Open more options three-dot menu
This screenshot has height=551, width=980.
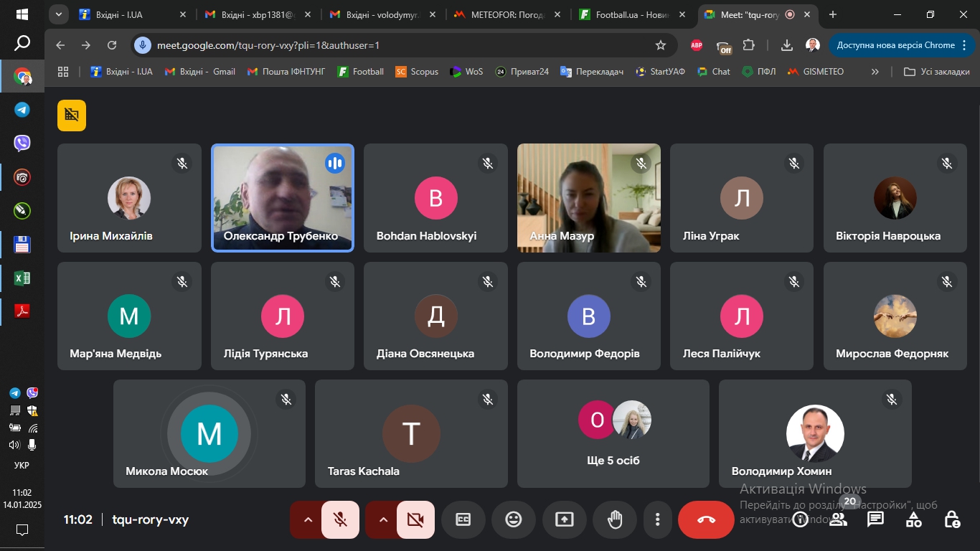point(657,519)
